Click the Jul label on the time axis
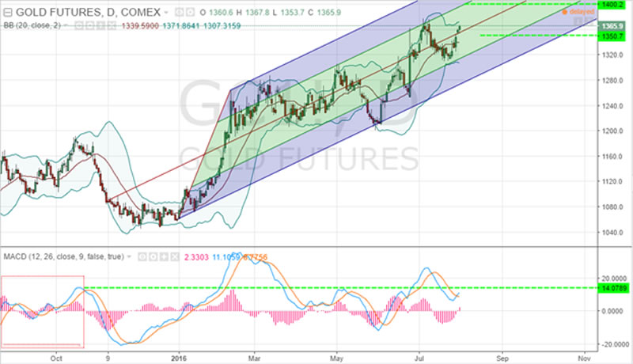This screenshot has width=633, height=364. [x=419, y=358]
